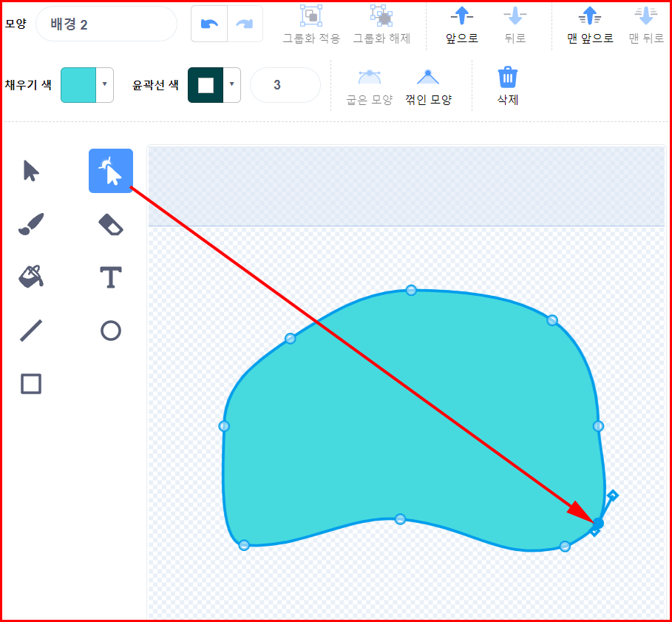672x622 pixels.
Task: Bring shape to front with 맨 앞으로
Action: pos(590,25)
